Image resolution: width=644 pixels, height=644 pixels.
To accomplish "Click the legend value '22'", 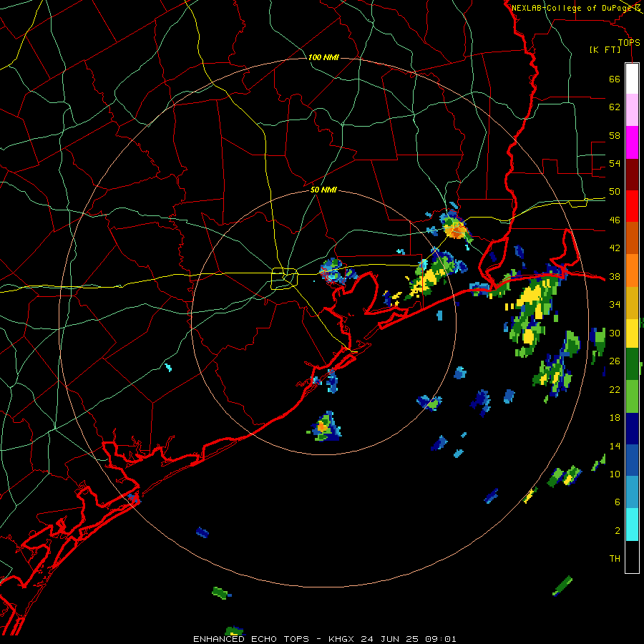I will point(615,389).
